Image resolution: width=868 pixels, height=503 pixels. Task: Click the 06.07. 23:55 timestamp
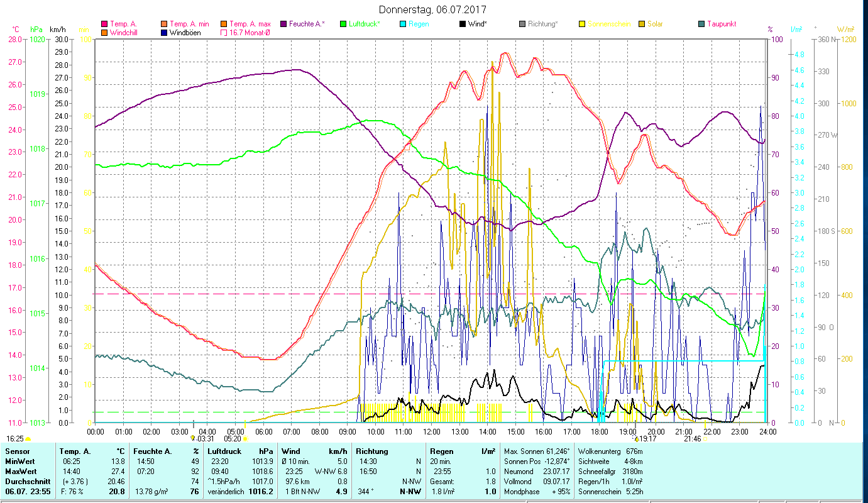pyautogui.click(x=28, y=492)
